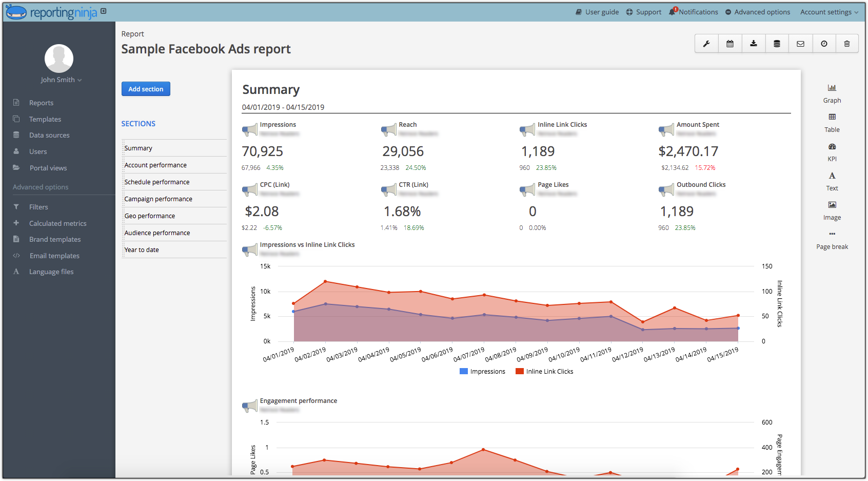Add a KPI widget from side panel
The height and width of the screenshot is (481, 868).
pyautogui.click(x=832, y=152)
